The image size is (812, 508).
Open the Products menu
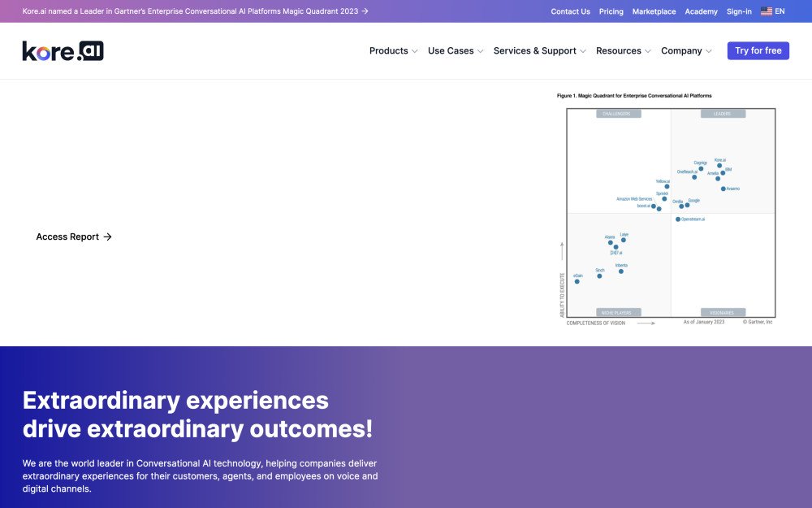[x=388, y=50]
